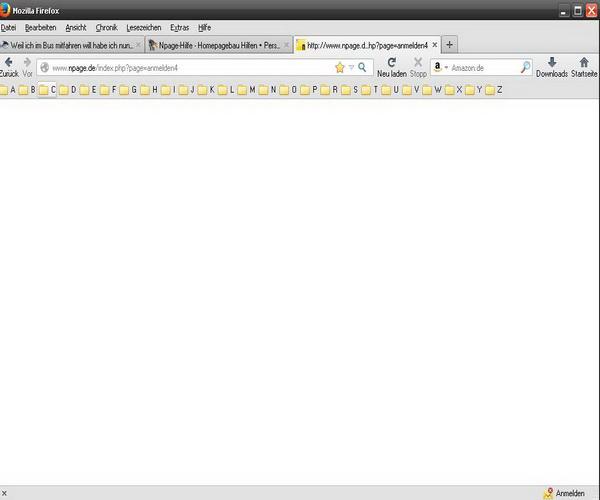The image size is (600, 500).
Task: Click the Anmelden icon in status bar
Action: point(549,493)
